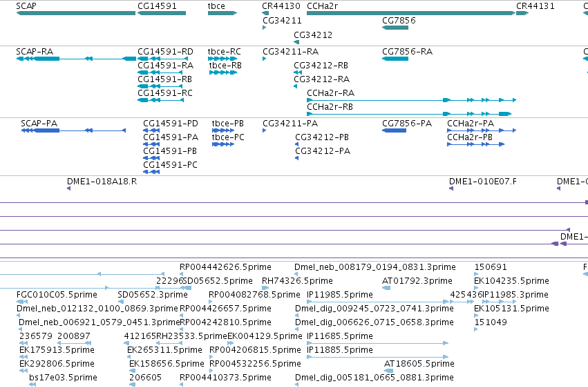Screen dimensions: 588x388
Task: Select the DME1-018A18.R feature label
Action: pyautogui.click(x=102, y=182)
